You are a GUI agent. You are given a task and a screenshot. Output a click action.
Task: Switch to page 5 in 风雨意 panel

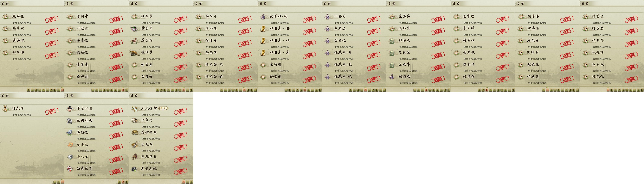(x=43, y=90)
